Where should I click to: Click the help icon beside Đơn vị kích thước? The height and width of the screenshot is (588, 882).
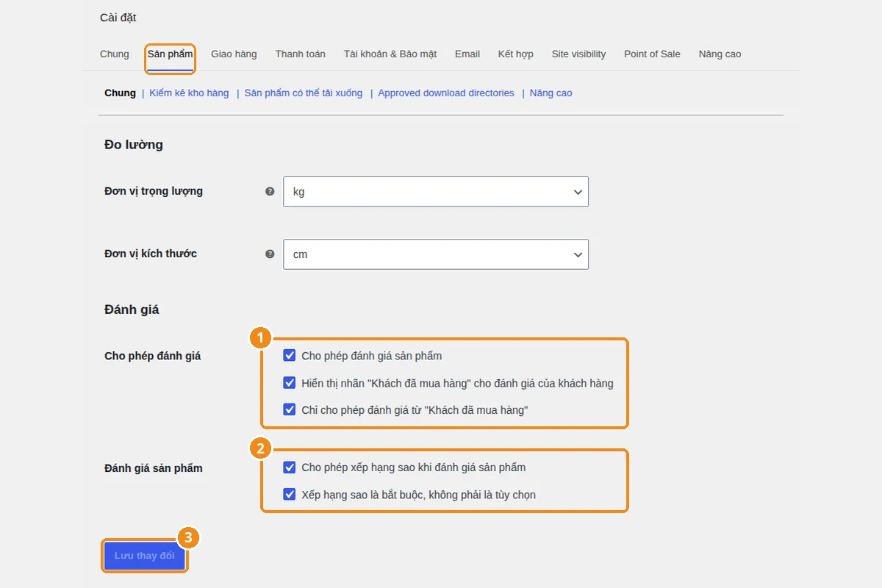(270, 254)
